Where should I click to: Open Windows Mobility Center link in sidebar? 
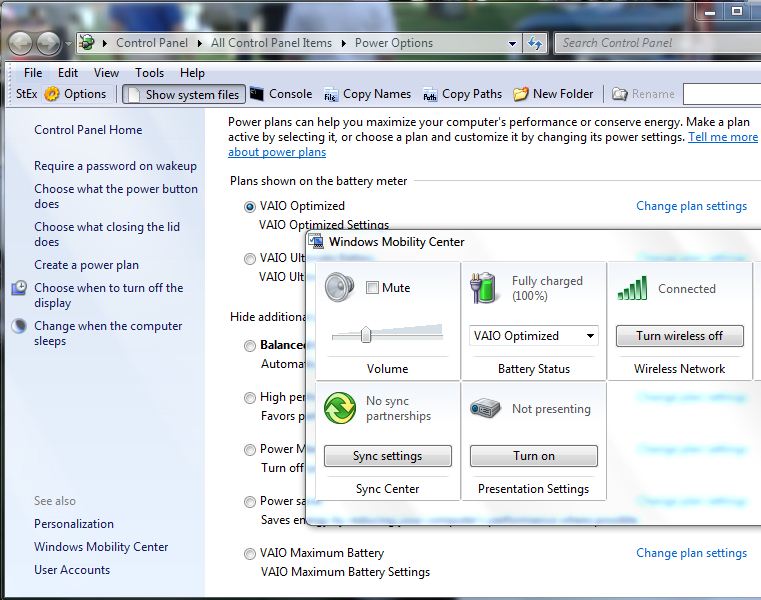point(101,547)
